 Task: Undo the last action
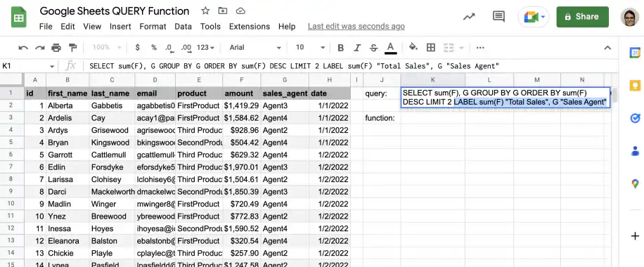(x=23, y=48)
